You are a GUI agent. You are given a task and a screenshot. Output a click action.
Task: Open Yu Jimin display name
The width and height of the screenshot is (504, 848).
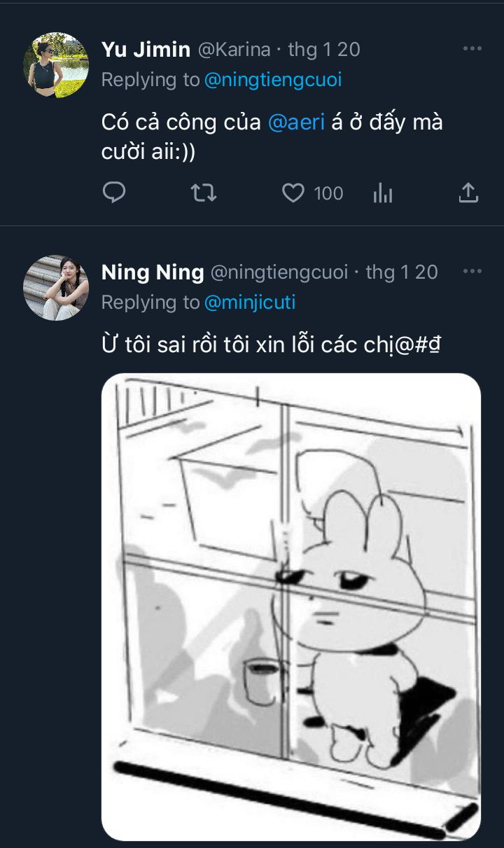pyautogui.click(x=146, y=49)
